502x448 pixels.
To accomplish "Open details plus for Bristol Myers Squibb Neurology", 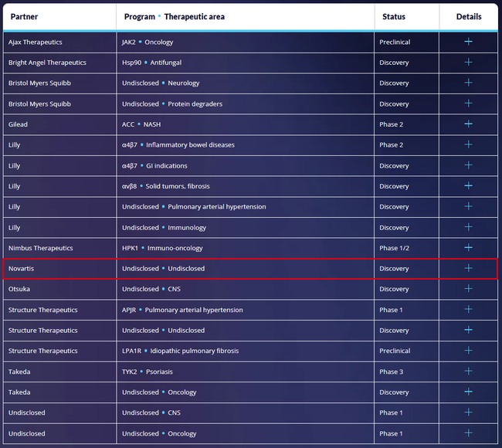I will tap(468, 83).
